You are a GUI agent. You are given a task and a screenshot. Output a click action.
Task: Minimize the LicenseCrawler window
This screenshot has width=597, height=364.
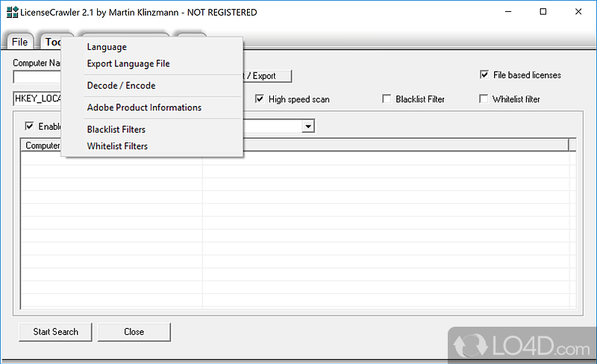click(x=508, y=12)
